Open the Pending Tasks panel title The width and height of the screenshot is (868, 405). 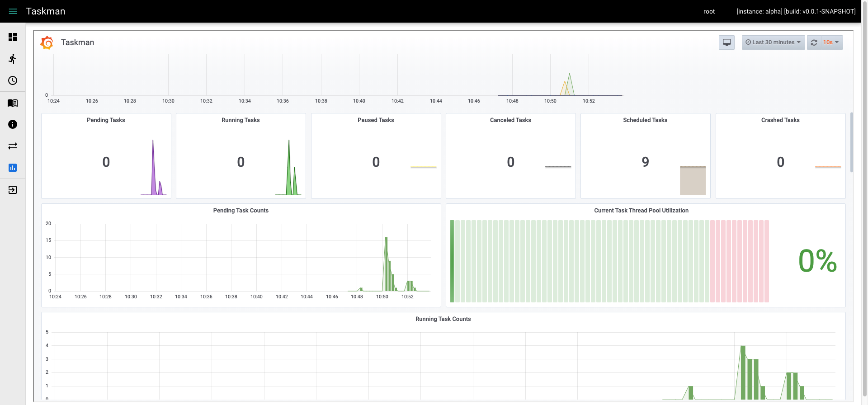[106, 120]
